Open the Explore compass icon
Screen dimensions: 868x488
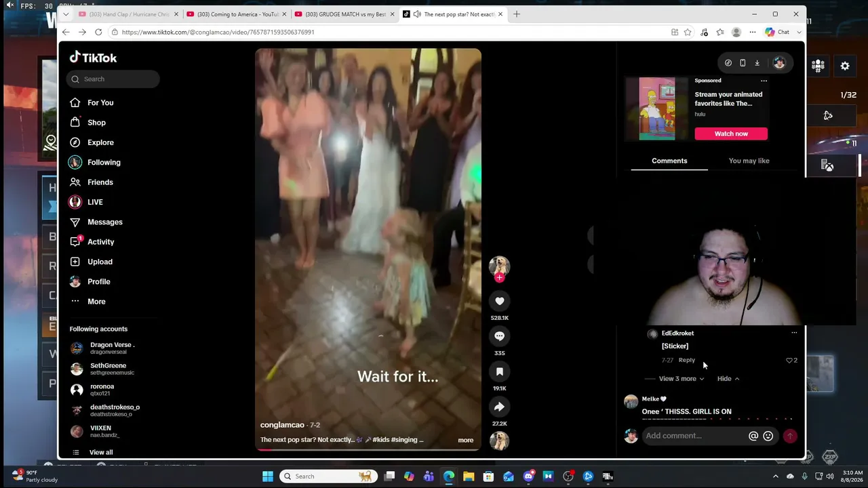pyautogui.click(x=75, y=142)
